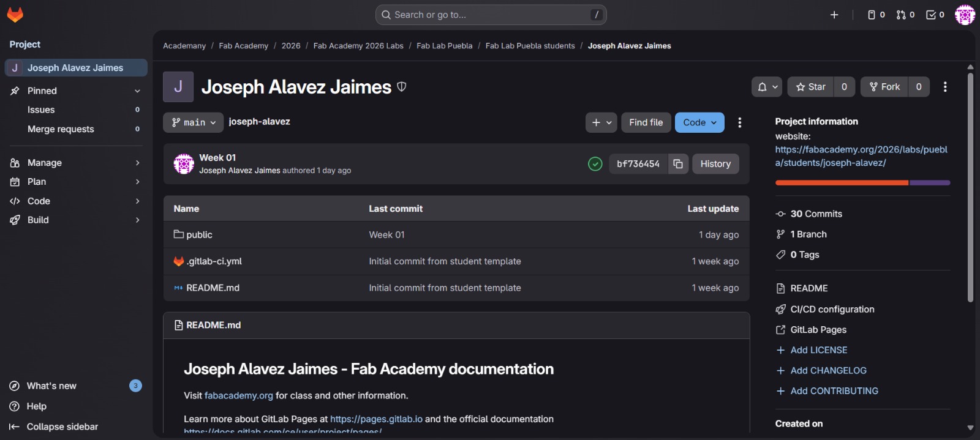This screenshot has height=440, width=980.
Task: Click the create new plus icon in top bar
Action: (x=834, y=15)
